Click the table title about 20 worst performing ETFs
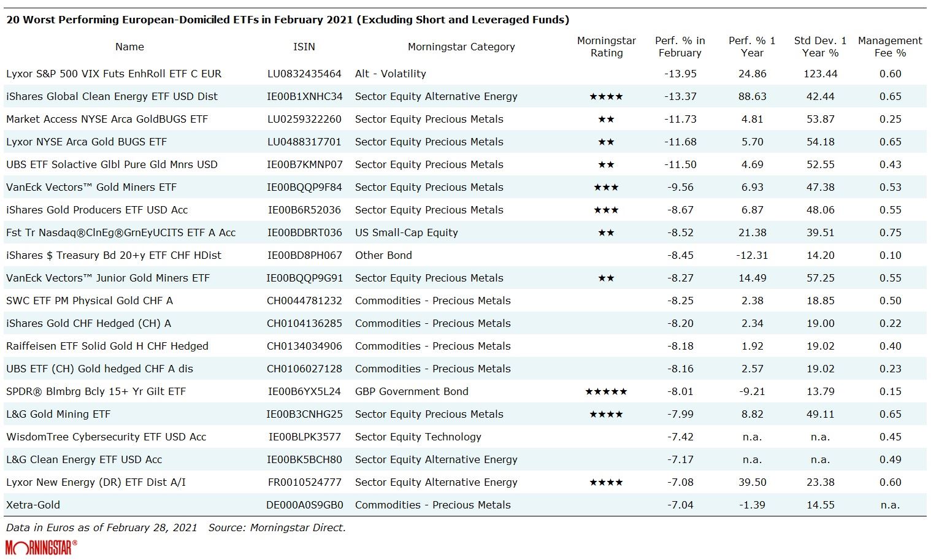 (x=288, y=20)
